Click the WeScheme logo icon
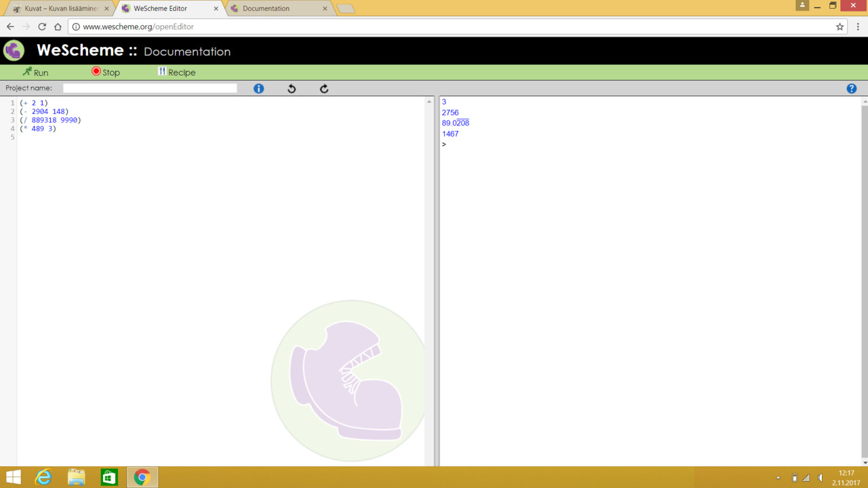This screenshot has height=488, width=868. click(x=14, y=51)
